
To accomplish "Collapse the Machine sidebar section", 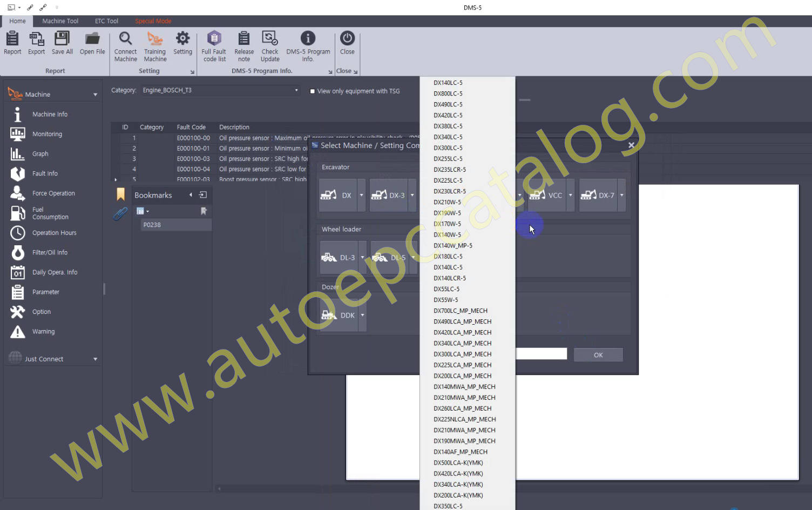I will pyautogui.click(x=95, y=95).
